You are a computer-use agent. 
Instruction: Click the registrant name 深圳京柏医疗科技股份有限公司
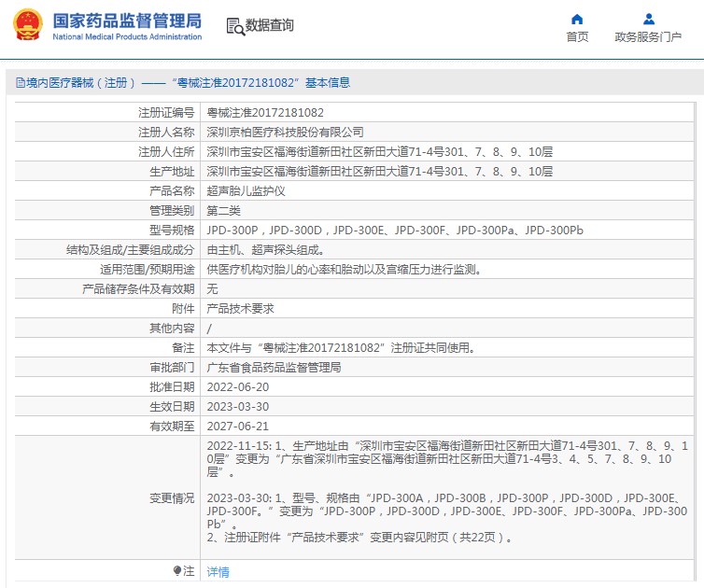pos(285,132)
